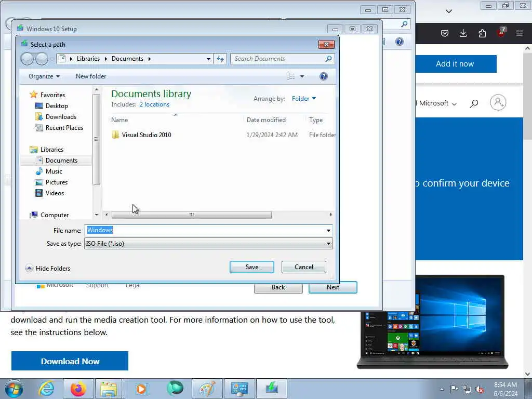Open the Paint palette taskbar icon

click(x=207, y=389)
